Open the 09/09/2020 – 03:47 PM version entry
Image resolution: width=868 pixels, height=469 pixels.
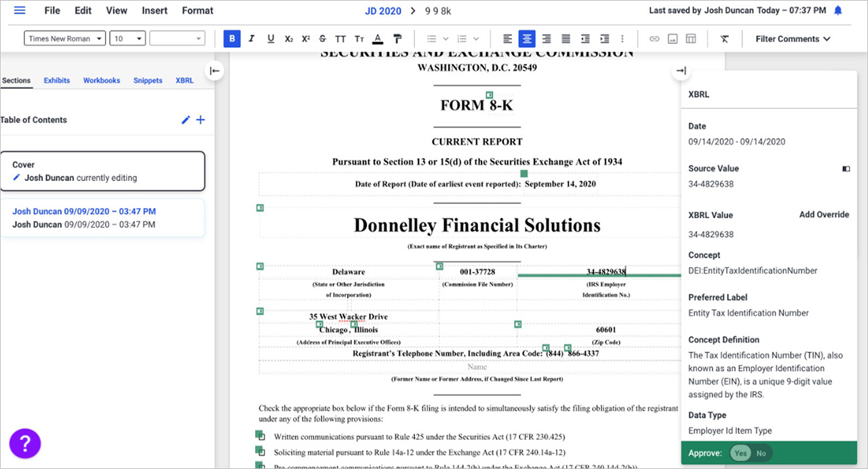point(102,218)
